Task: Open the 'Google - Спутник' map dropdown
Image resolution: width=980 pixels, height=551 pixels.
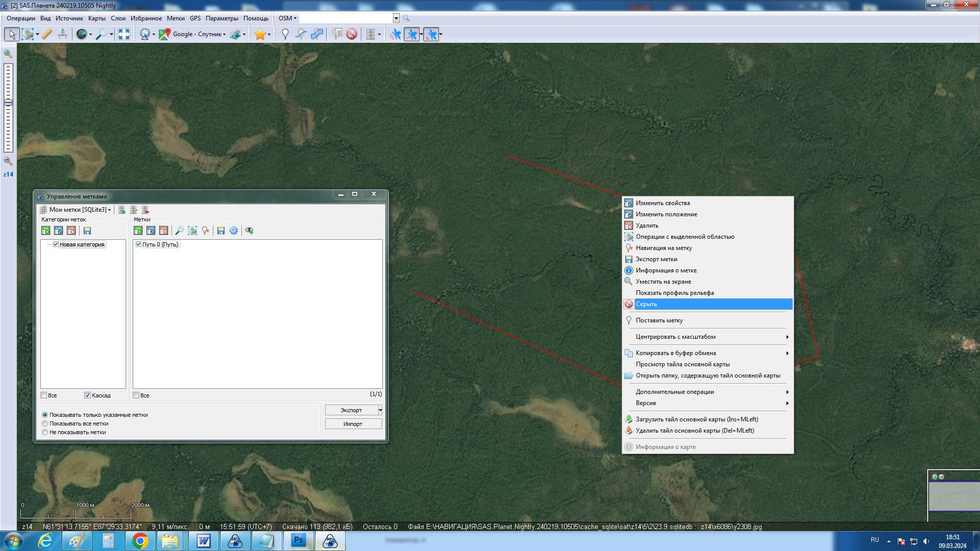Action: 199,34
